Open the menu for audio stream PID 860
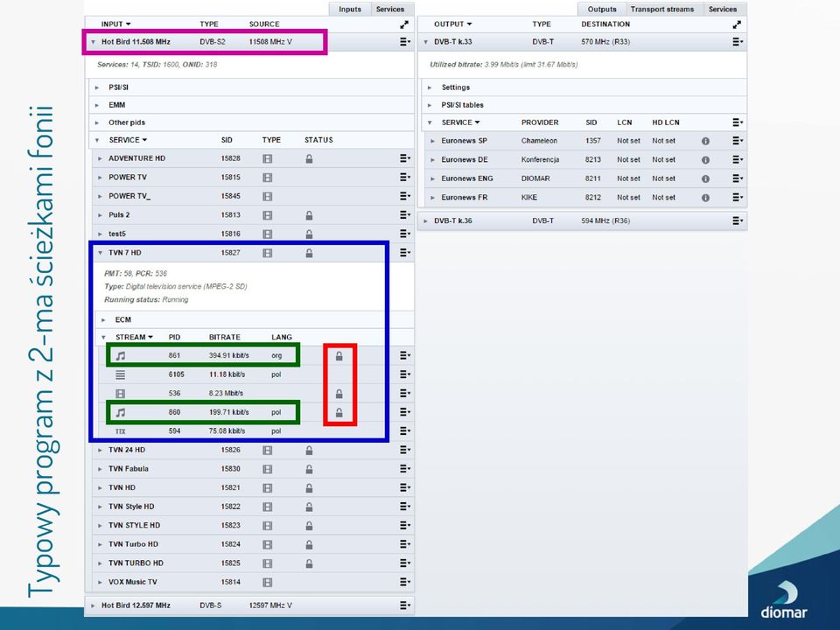Viewport: 840px width, 630px height. [404, 412]
